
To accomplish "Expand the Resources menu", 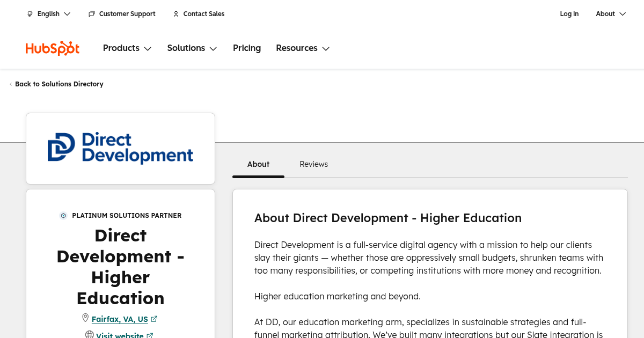I will pyautogui.click(x=303, y=48).
